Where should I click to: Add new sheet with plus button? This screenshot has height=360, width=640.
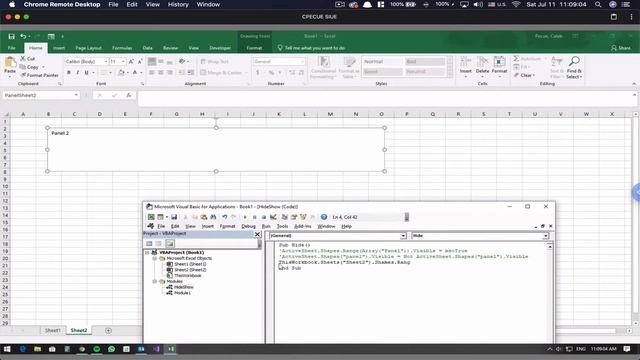click(108, 331)
